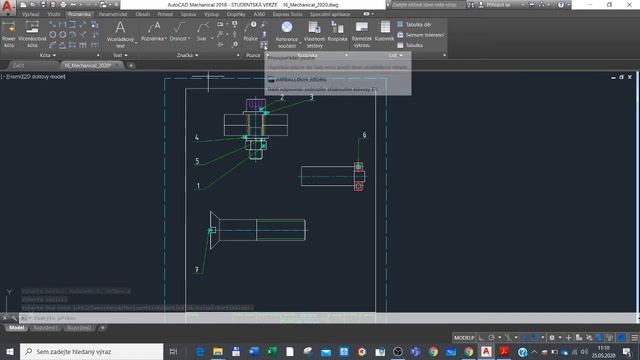This screenshot has width=640, height=360.
Task: Toggle MODEL space button in status bar
Action: [464, 338]
